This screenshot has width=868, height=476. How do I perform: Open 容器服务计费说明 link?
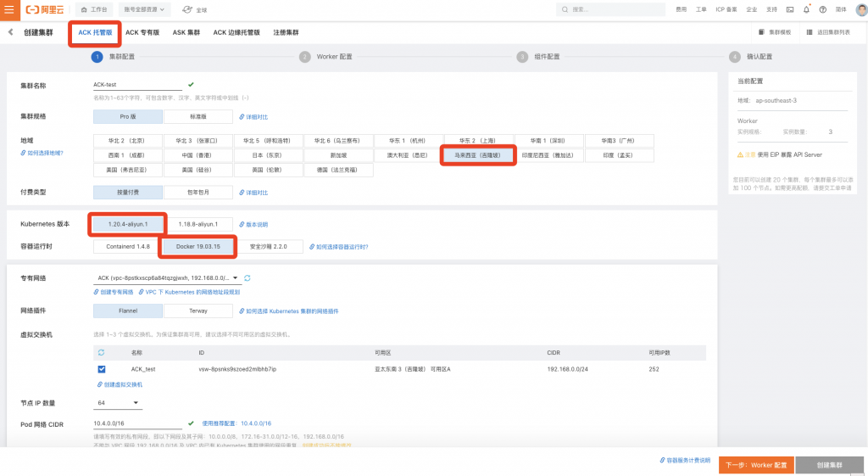click(x=685, y=461)
